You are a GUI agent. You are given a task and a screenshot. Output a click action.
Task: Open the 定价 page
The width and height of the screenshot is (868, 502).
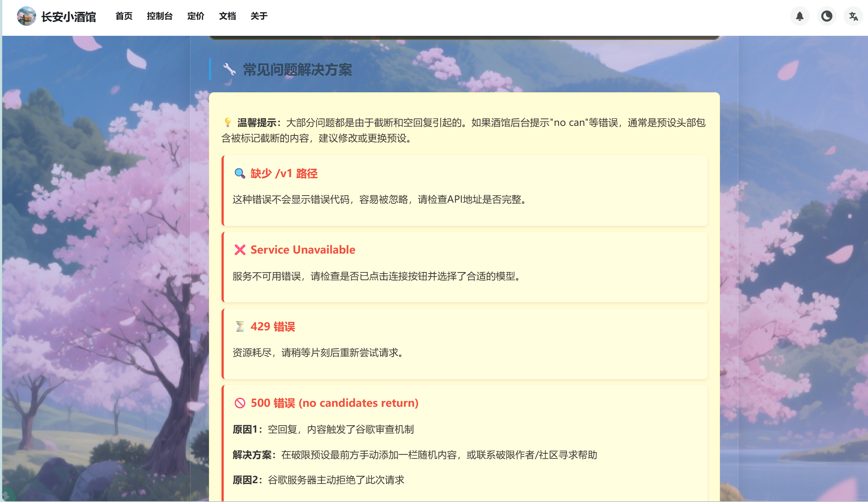click(x=196, y=16)
